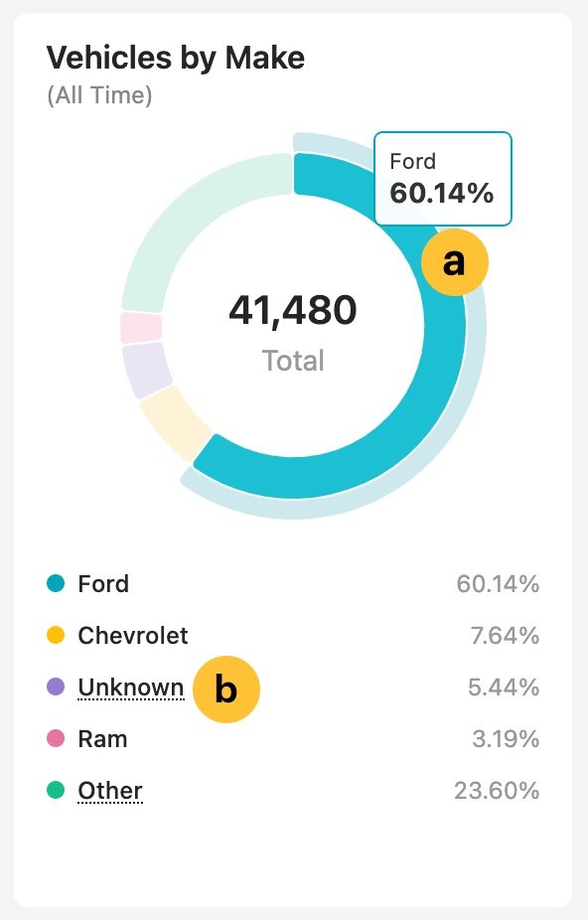Select the yellow marker labeled b
The height and width of the screenshot is (920, 588).
pyautogui.click(x=225, y=689)
